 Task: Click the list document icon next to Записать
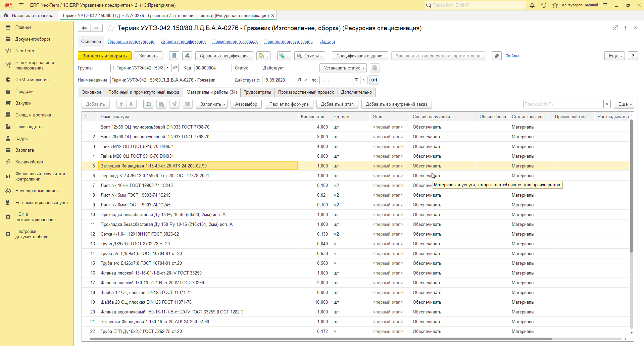pyautogui.click(x=174, y=56)
